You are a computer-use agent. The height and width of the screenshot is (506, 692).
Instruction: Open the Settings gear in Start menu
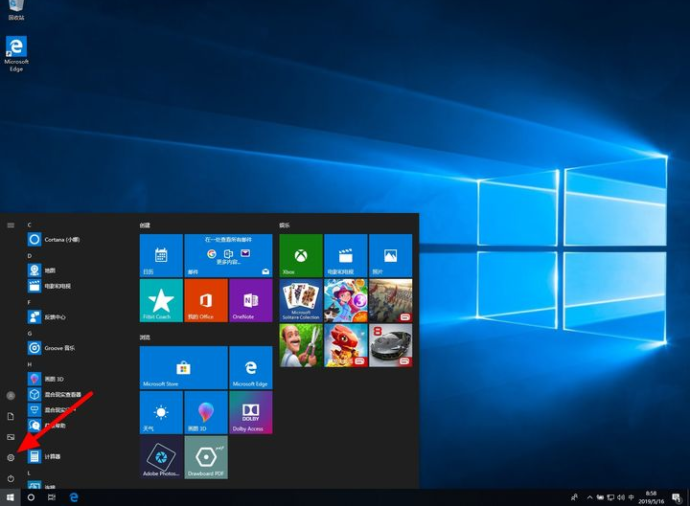11,457
